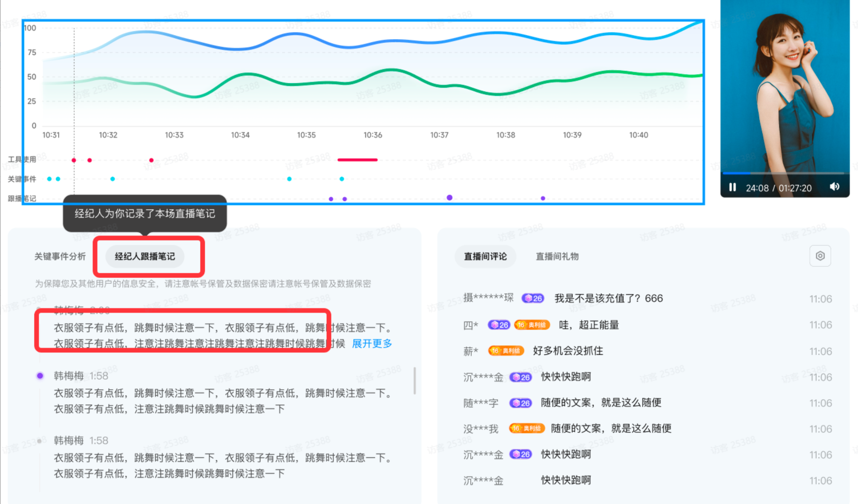Image resolution: width=858 pixels, height=504 pixels.
Task: Click the level 26 badge beside 随***字
Action: (x=521, y=403)
